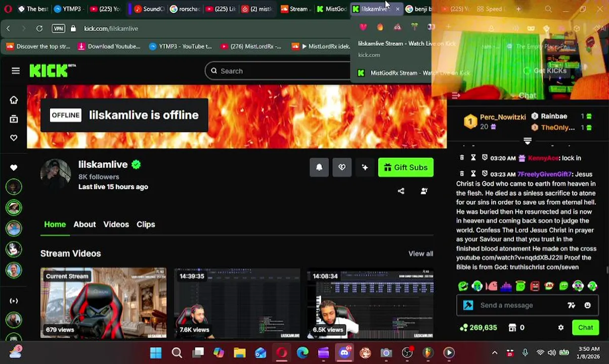Toggle the browser VPN badge

[x=58, y=29]
